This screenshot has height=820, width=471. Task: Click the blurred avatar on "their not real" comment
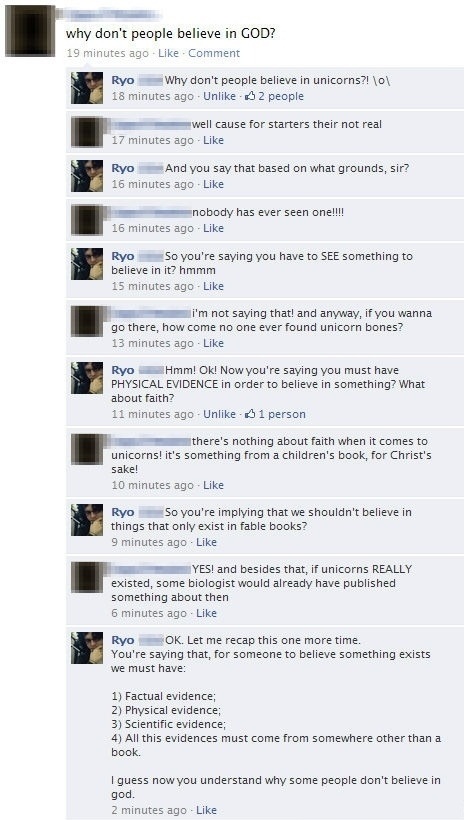click(87, 132)
